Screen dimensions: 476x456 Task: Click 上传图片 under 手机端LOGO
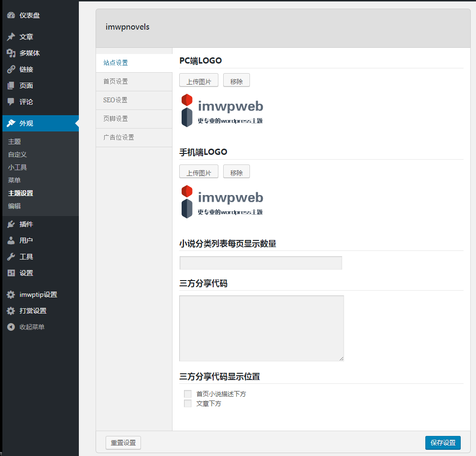point(199,172)
